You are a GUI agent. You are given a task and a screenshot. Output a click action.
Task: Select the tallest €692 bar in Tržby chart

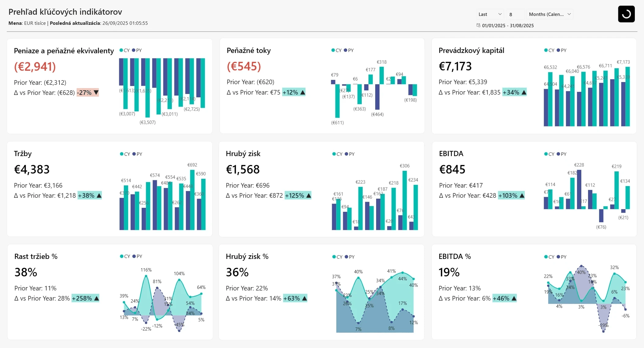tap(192, 199)
